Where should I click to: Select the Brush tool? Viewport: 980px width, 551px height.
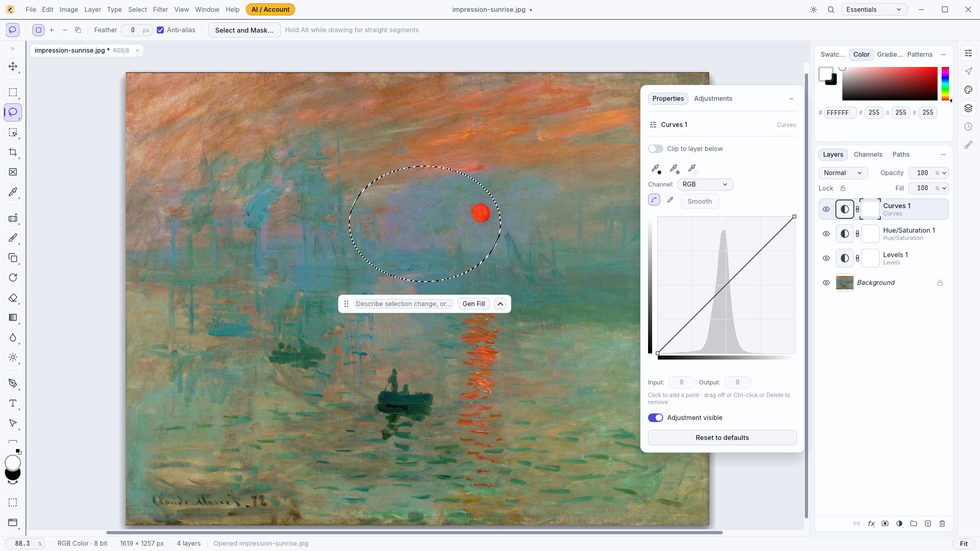point(13,238)
